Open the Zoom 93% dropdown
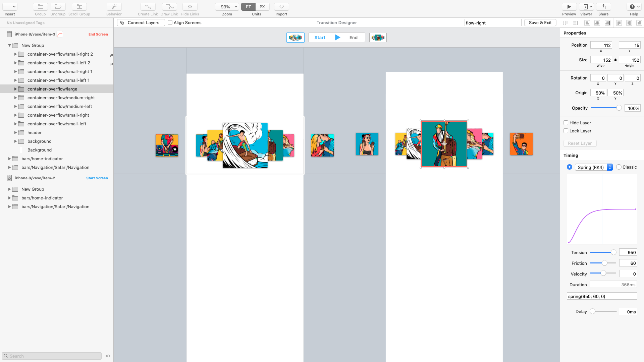 [x=227, y=7]
